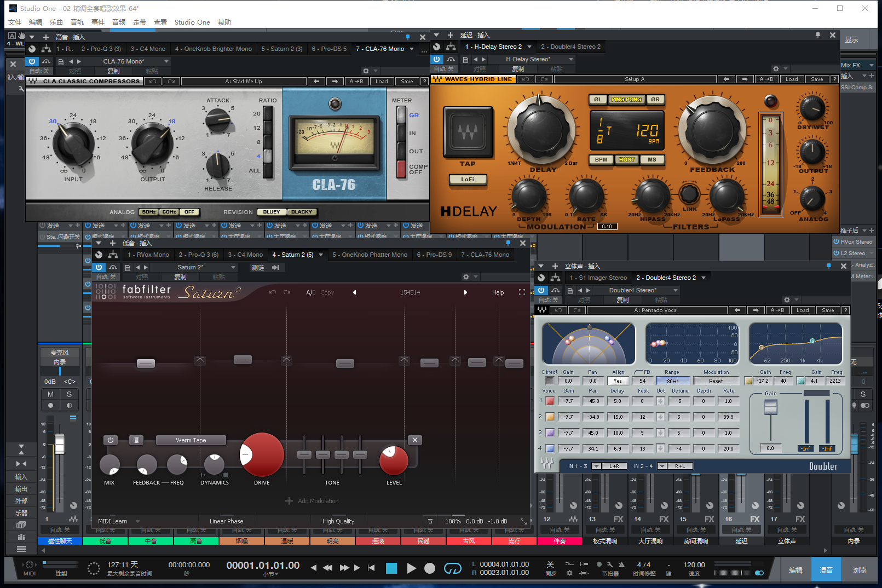Click the Saturn band power icon
This screenshot has width=882, height=588.
(x=111, y=440)
